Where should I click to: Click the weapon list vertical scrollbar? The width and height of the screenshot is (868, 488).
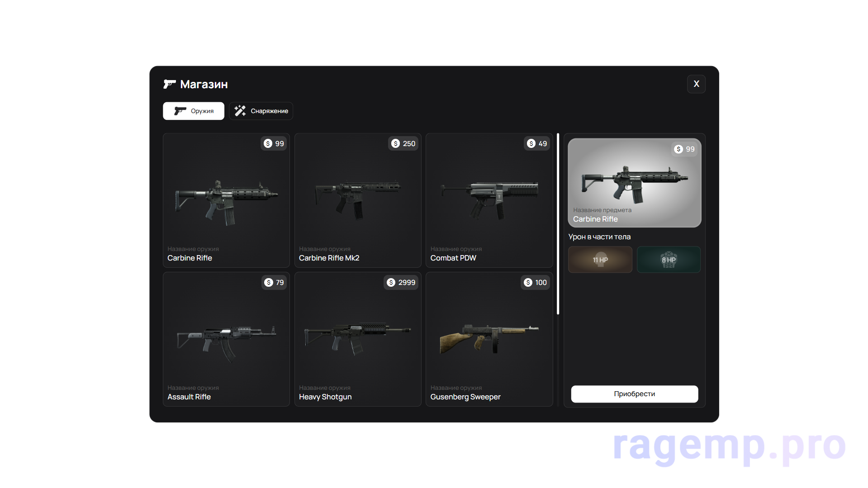point(558,224)
